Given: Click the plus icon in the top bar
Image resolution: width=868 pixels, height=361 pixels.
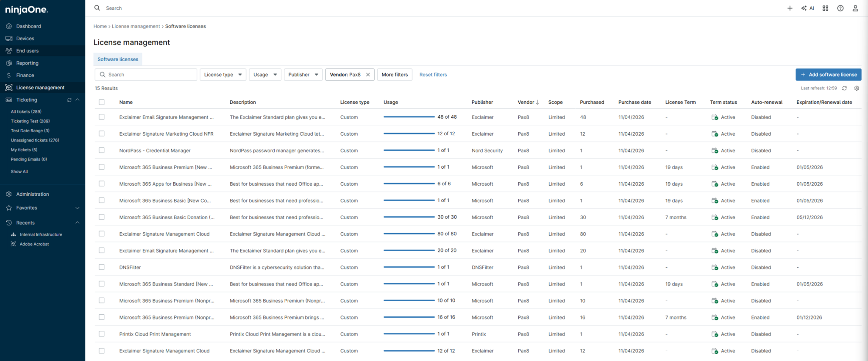Looking at the screenshot, I should (790, 8).
